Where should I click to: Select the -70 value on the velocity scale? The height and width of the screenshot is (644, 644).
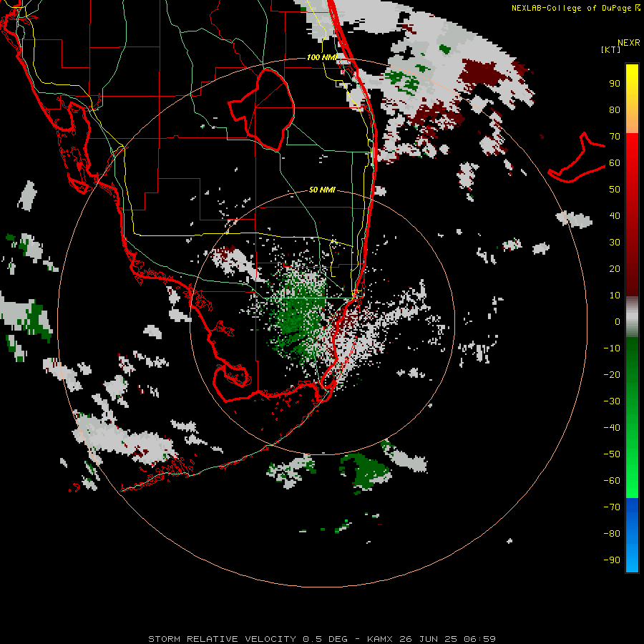[x=612, y=507]
